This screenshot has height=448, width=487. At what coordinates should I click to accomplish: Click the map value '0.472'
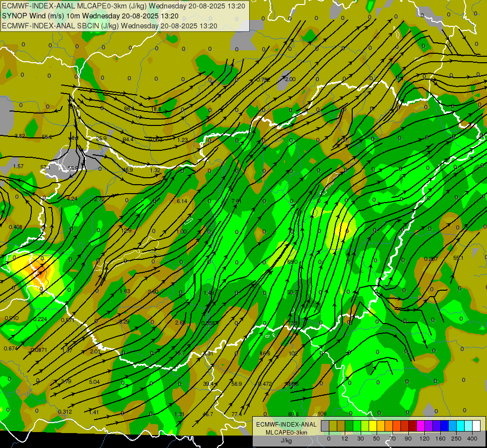point(265,384)
